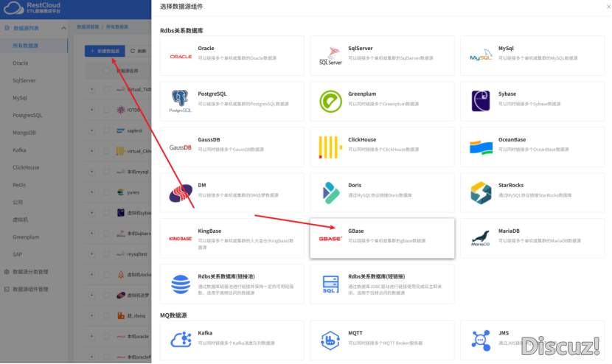Select MongoDB in the left sidebar
The width and height of the screenshot is (612, 364).
click(24, 133)
